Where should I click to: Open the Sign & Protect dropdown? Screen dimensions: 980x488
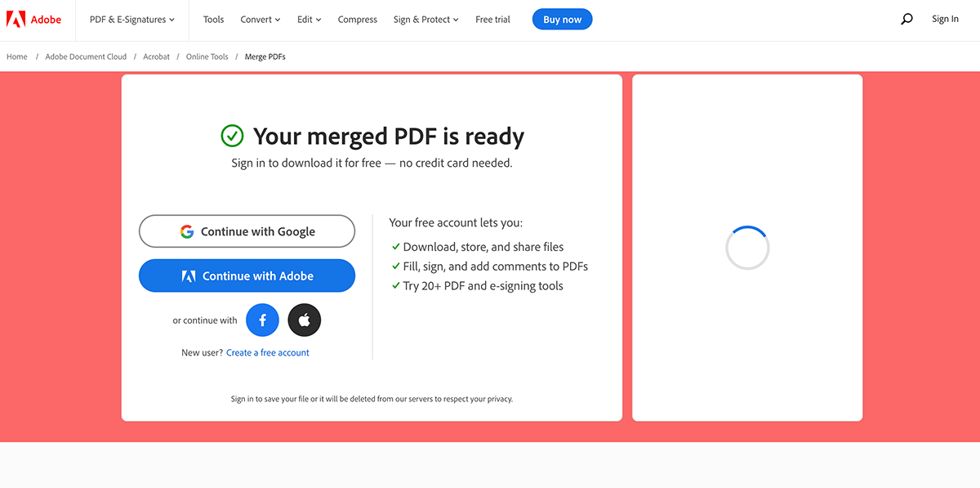(425, 20)
